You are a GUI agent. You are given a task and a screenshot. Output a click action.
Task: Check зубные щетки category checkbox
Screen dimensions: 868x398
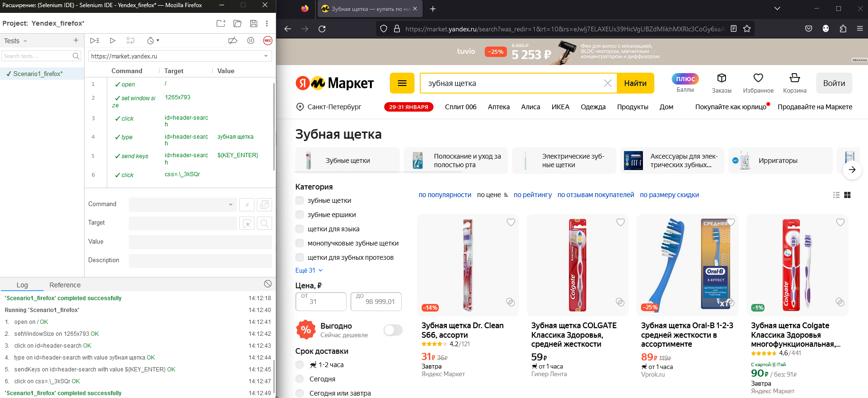300,200
